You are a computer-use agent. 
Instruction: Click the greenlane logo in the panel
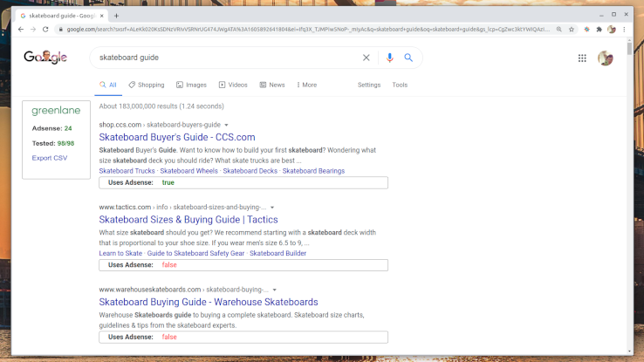[x=56, y=111]
